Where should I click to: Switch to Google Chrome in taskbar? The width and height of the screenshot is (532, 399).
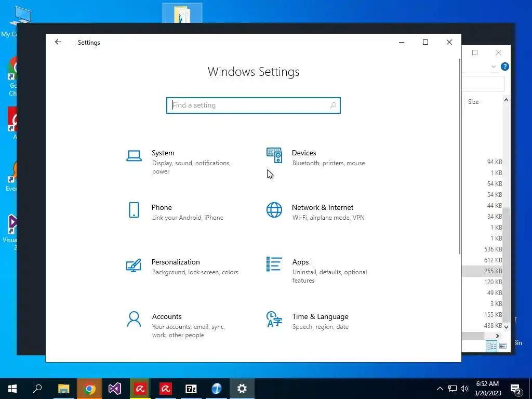89,389
